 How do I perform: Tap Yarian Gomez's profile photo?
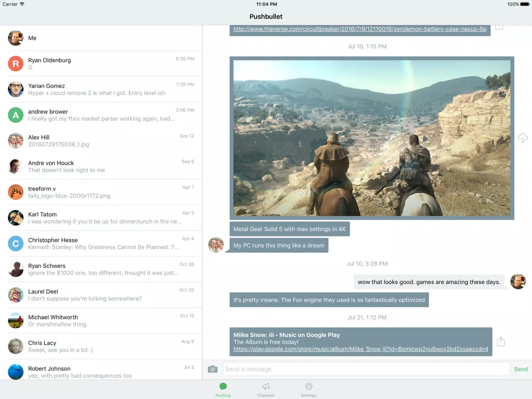pyautogui.click(x=15, y=89)
